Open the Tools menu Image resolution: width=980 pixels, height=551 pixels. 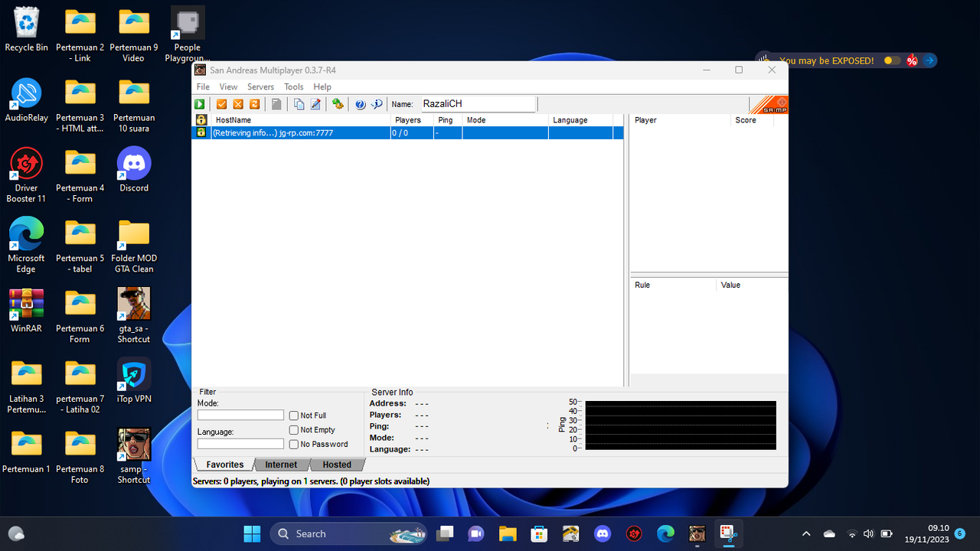(x=294, y=87)
